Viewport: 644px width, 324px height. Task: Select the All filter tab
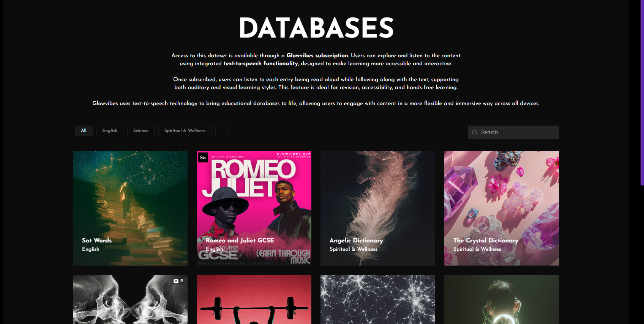(84, 131)
